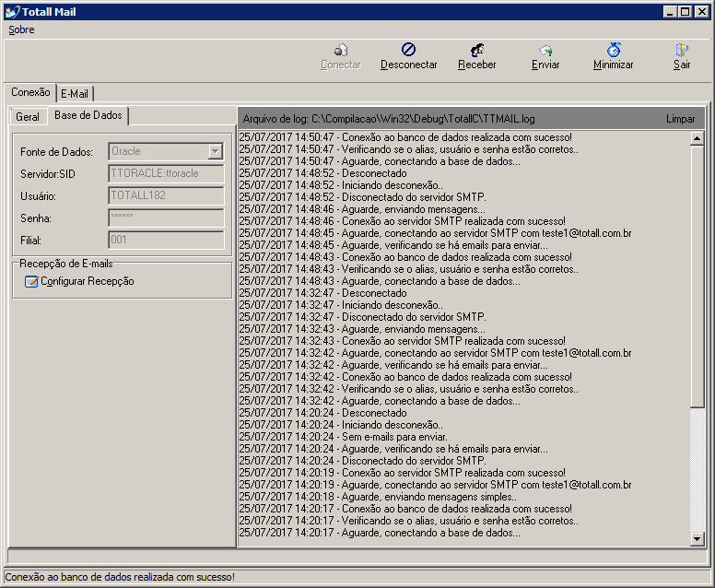The image size is (715, 588).
Task: Click the Fonte de Dados label
Action: point(56,152)
